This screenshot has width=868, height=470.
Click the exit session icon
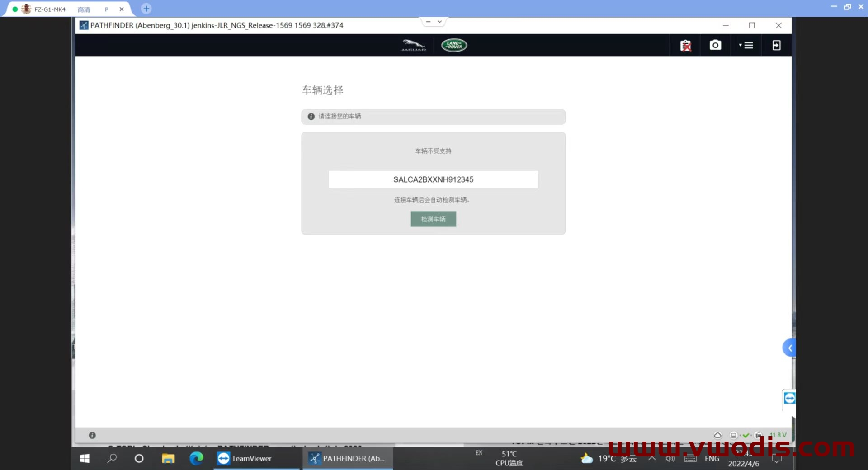[x=776, y=45]
